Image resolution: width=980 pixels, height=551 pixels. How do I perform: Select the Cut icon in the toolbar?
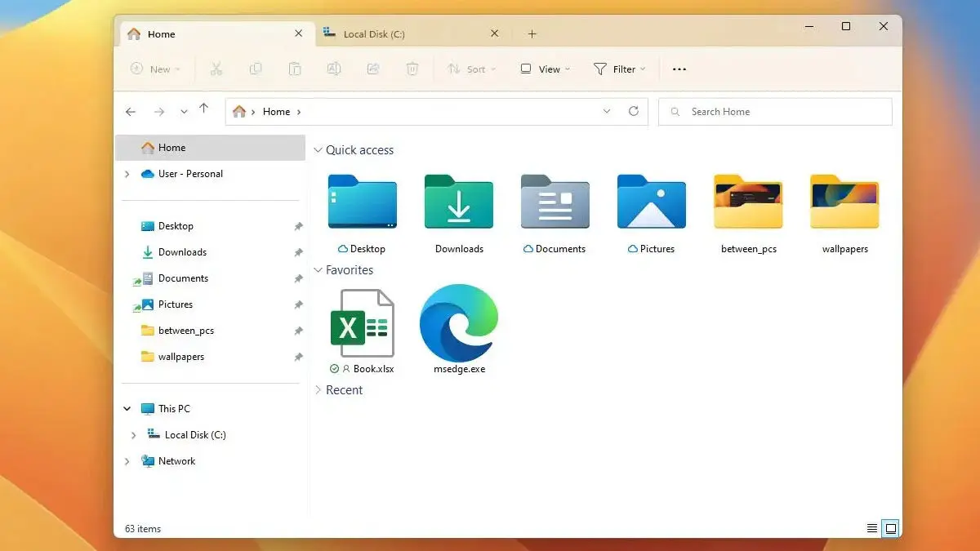coord(216,69)
